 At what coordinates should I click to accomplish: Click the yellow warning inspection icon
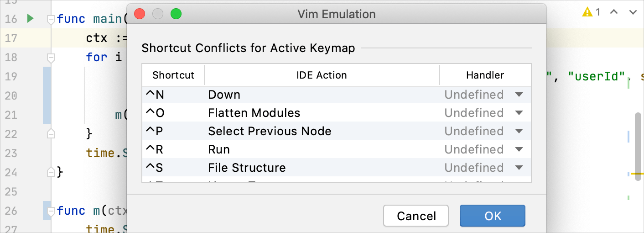[587, 12]
